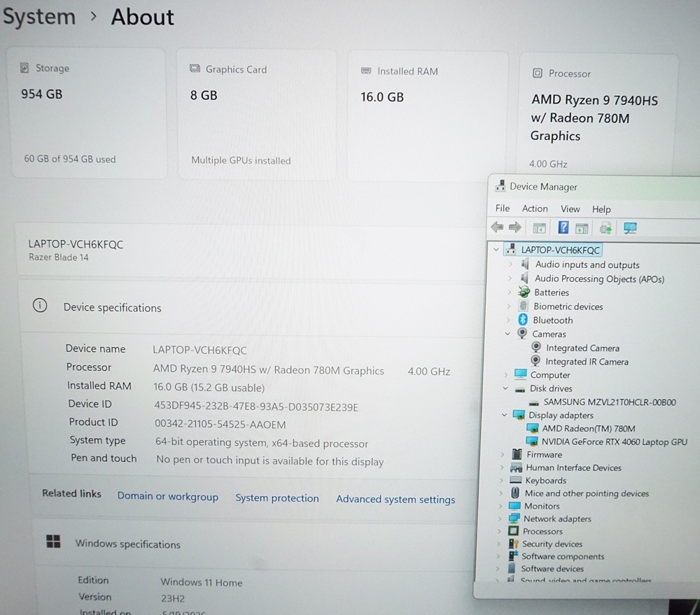Viewport: 700px width, 615px height.
Task: Expand the Processors node arrow
Action: pyautogui.click(x=499, y=531)
